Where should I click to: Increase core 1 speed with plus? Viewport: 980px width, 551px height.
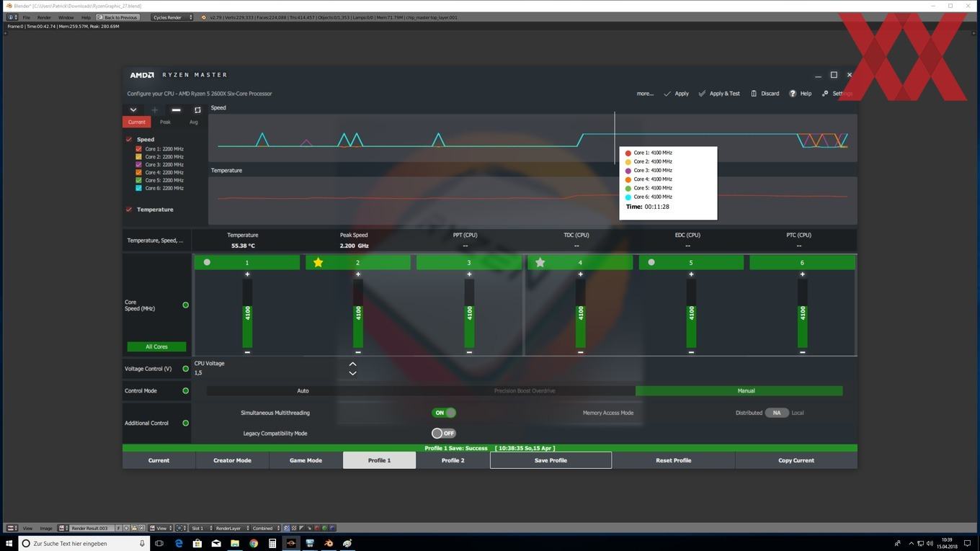click(x=247, y=274)
